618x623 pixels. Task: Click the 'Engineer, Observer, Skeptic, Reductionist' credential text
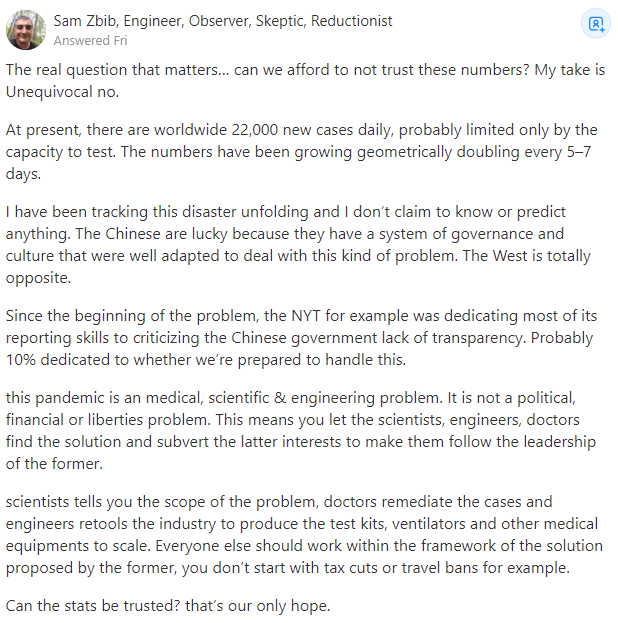[258, 20]
